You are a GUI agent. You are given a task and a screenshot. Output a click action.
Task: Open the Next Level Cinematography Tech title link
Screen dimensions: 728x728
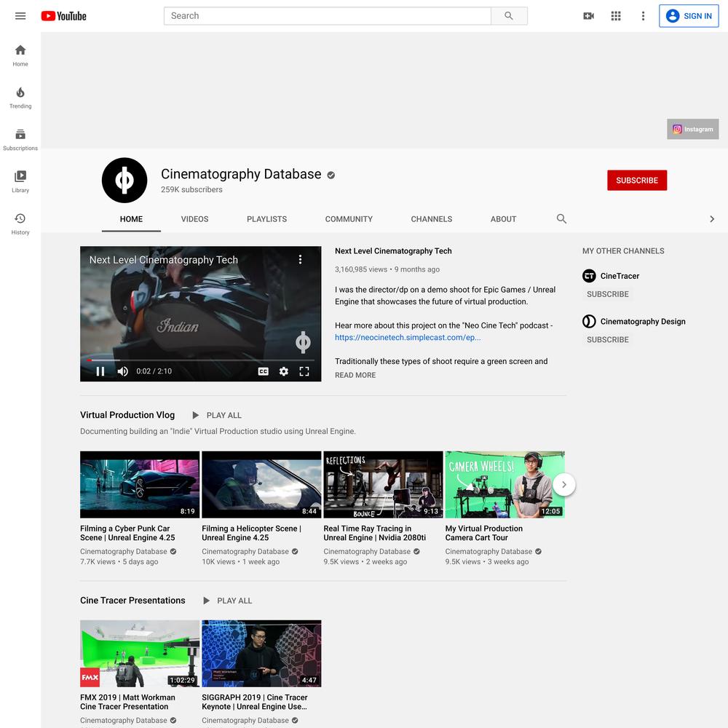[393, 251]
